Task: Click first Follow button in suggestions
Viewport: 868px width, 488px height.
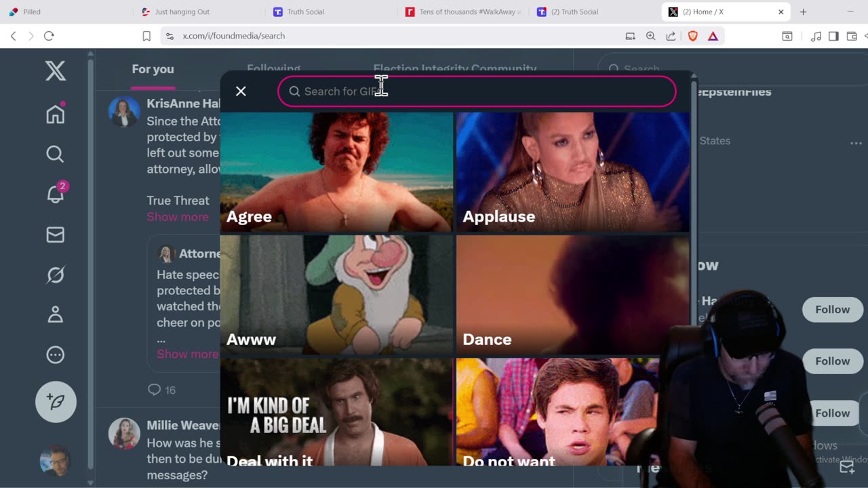Action: (832, 309)
